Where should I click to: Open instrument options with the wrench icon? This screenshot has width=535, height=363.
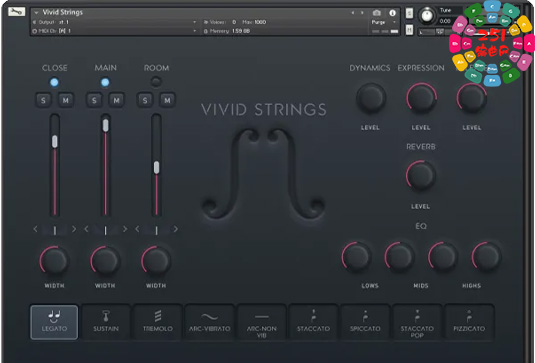[x=17, y=12]
